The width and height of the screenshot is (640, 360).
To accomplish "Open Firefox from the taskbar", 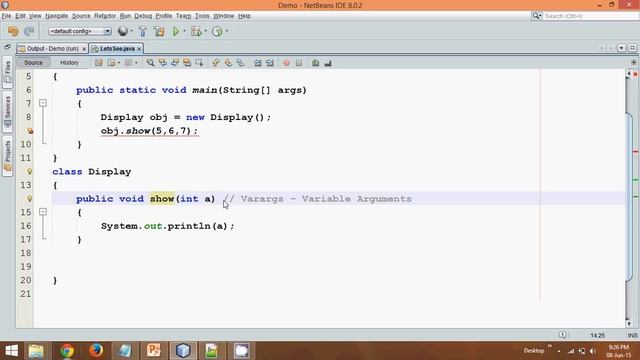I will click(x=96, y=351).
